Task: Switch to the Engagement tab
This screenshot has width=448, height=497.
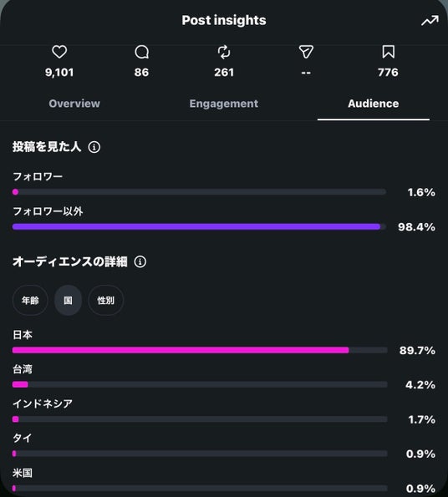Action: click(224, 104)
